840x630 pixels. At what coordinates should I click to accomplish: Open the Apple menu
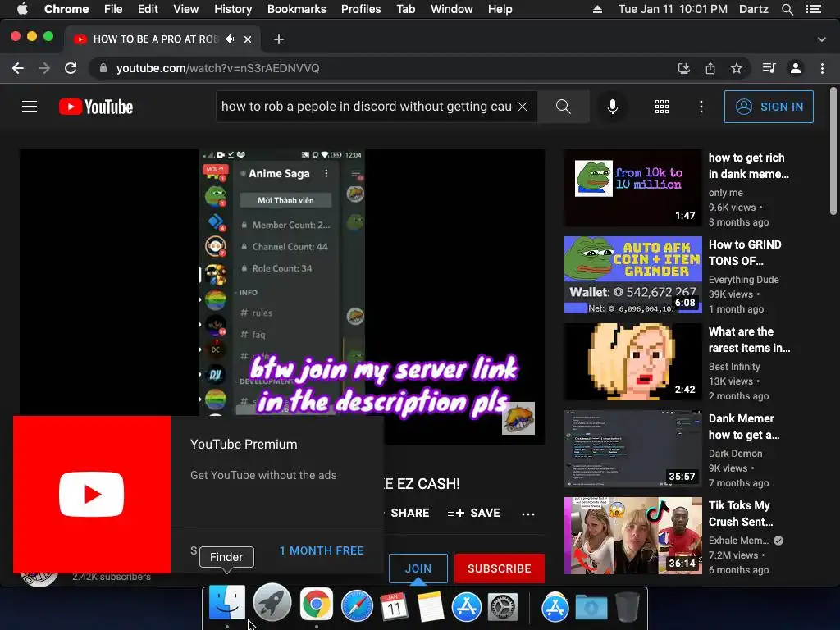(22, 9)
